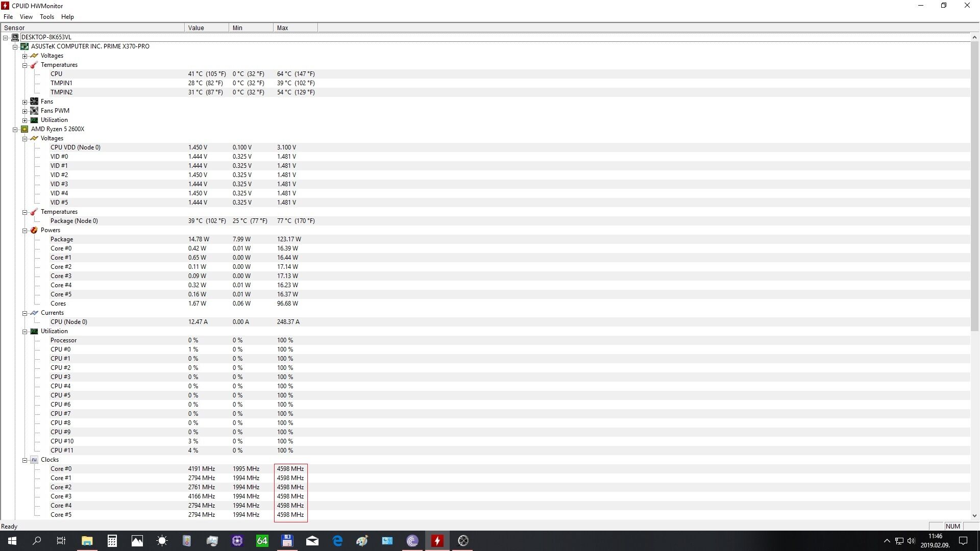Expand the motherboard Utilization node

pos(24,120)
